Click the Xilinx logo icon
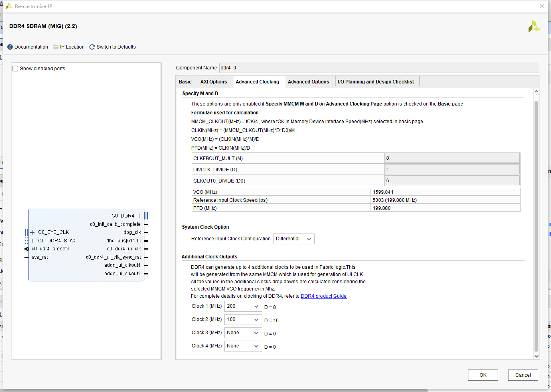The height and width of the screenshot is (392, 551). point(534,26)
